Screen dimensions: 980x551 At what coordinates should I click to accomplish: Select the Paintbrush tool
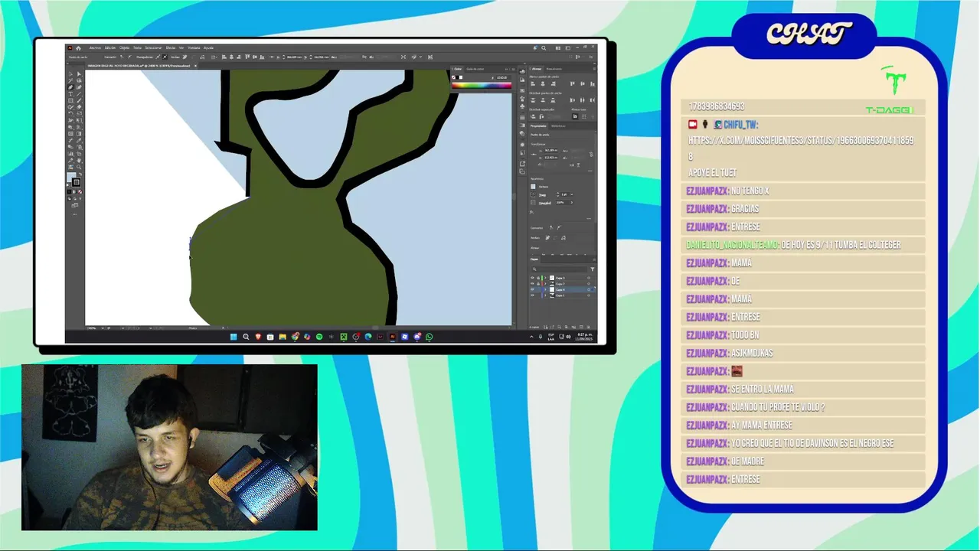(79, 100)
